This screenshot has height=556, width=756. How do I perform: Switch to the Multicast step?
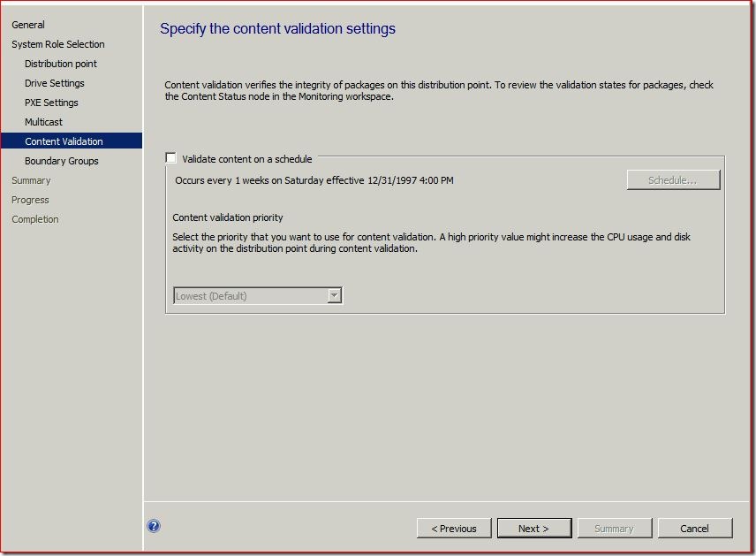pos(43,122)
